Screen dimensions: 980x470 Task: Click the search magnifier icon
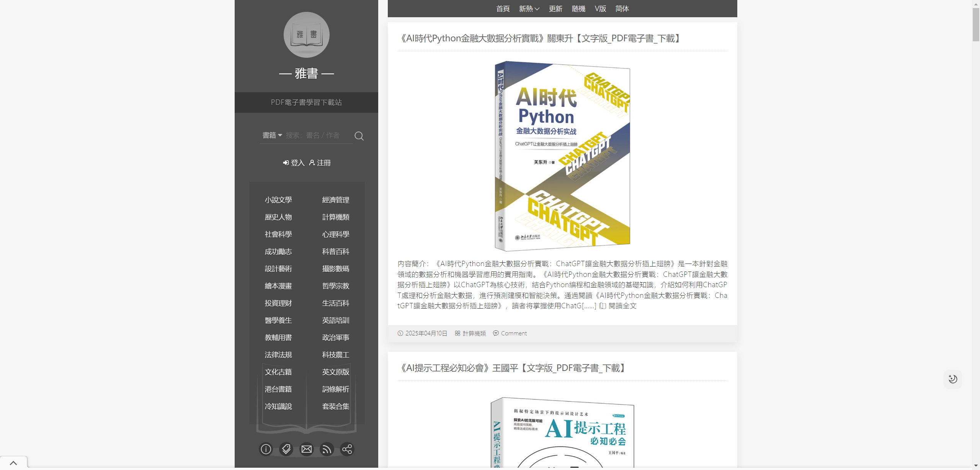[x=359, y=136]
